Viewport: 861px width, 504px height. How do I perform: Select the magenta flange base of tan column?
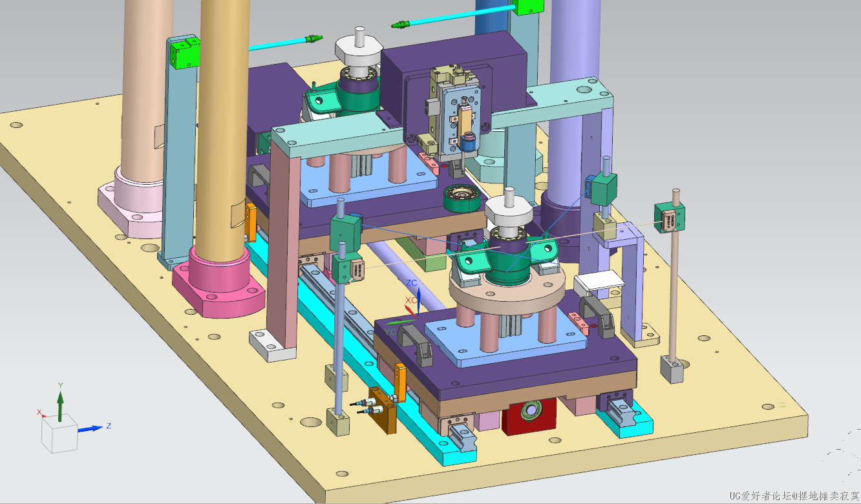coord(218,284)
